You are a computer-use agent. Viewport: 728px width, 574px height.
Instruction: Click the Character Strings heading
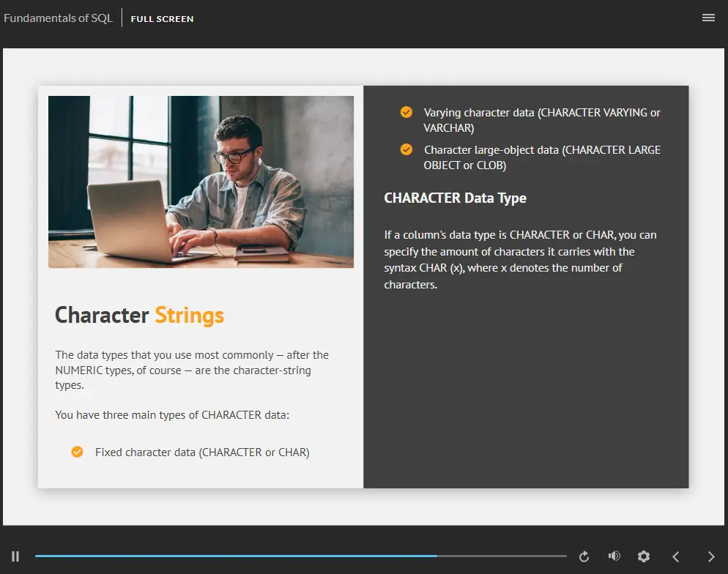pyautogui.click(x=139, y=315)
